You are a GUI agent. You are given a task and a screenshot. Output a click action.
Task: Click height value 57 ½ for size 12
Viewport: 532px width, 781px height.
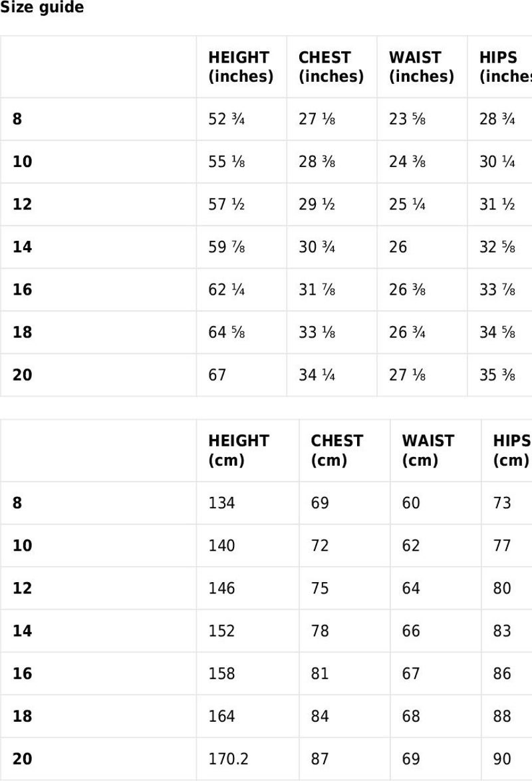pyautogui.click(x=227, y=204)
